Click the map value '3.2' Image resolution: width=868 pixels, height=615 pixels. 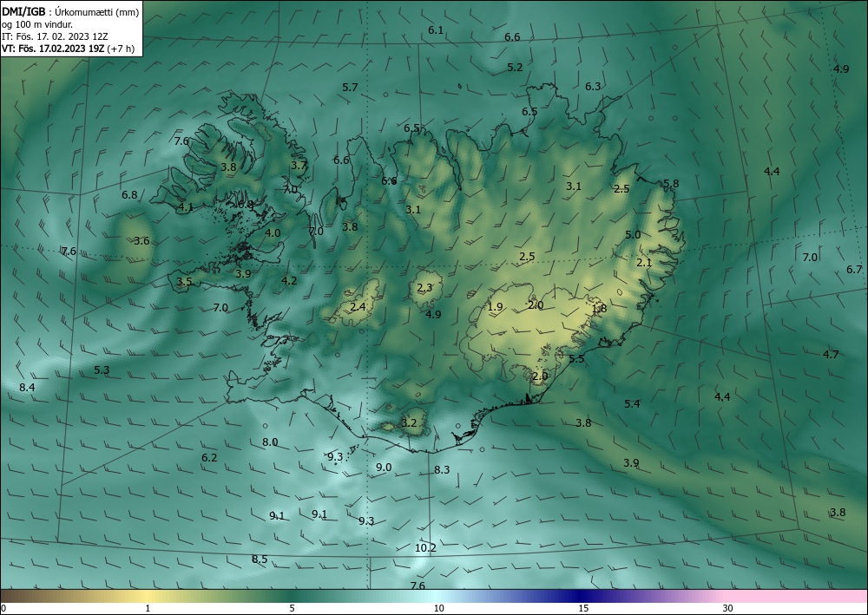[409, 423]
